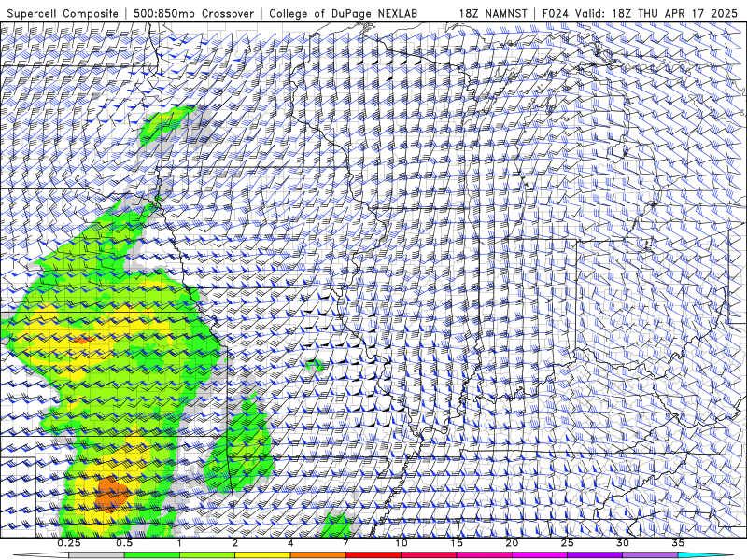Click the "College of DuPage NEXLAB" label
Viewport: 747px width, 560px height.
pyautogui.click(x=343, y=13)
